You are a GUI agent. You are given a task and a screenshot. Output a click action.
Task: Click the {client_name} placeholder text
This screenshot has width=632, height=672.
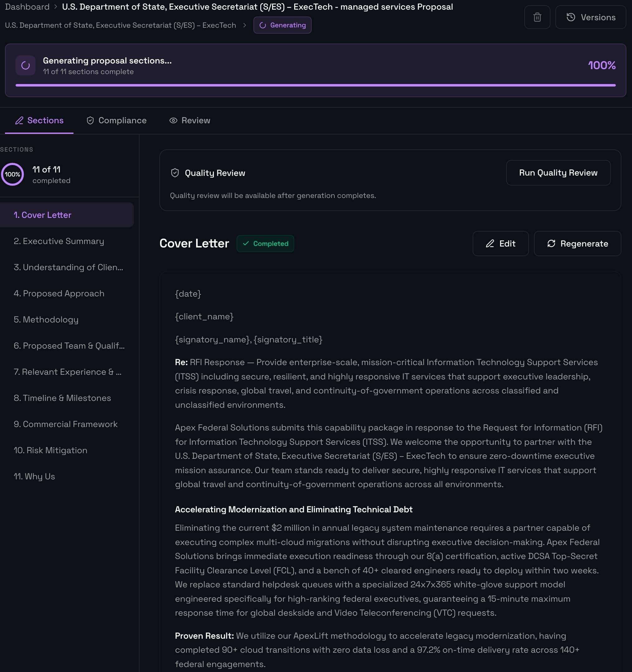[x=204, y=317]
